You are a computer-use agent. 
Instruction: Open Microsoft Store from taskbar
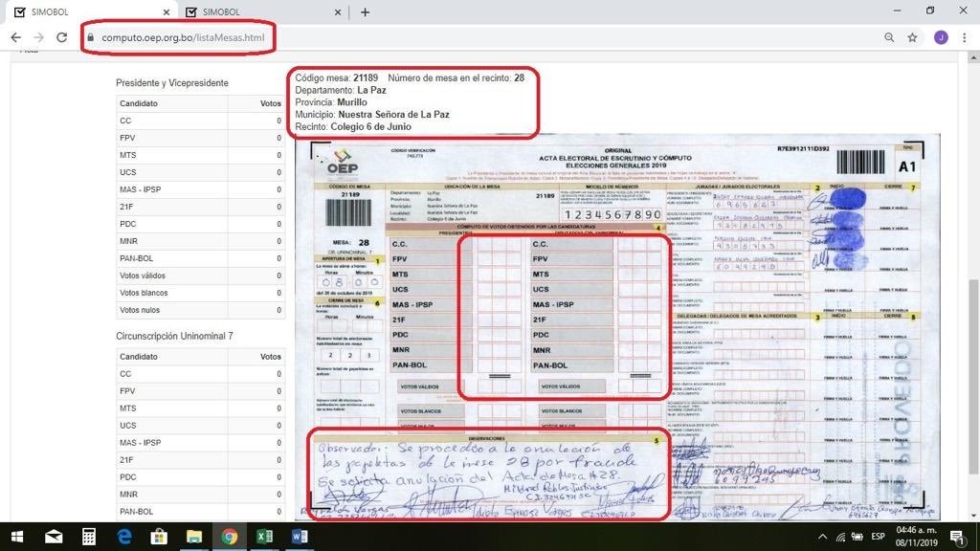point(159,537)
